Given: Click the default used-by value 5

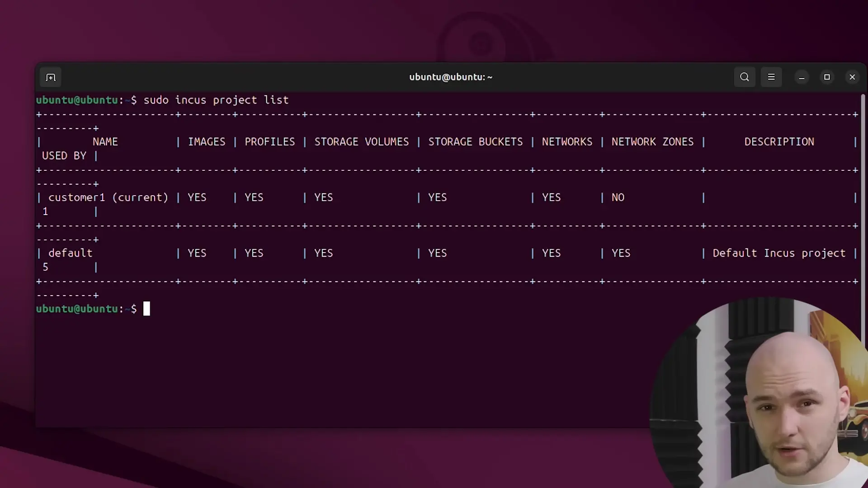Looking at the screenshot, I should click(x=45, y=267).
